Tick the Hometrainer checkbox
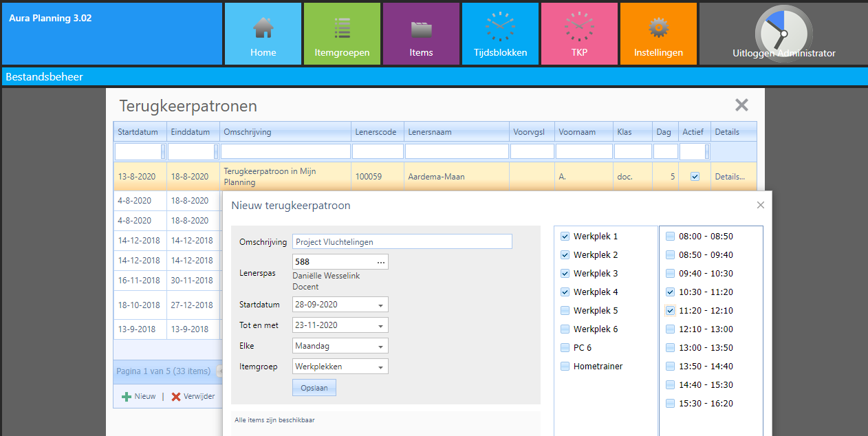Viewport: 868px width, 436px height. [565, 367]
